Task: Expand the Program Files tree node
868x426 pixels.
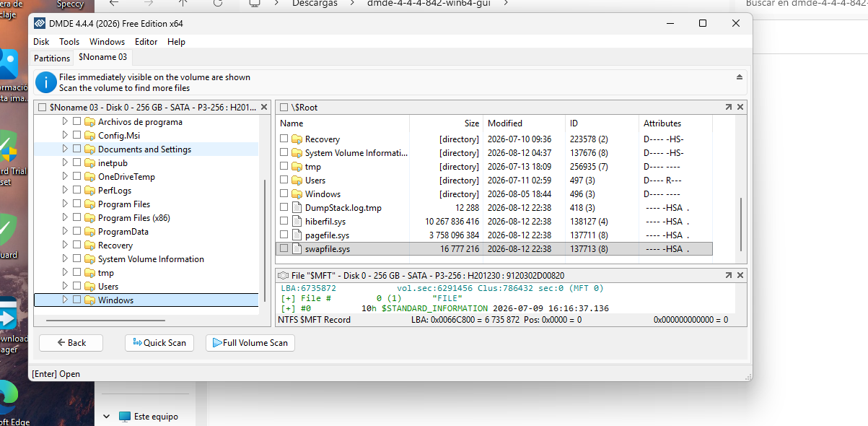Action: pos(64,204)
